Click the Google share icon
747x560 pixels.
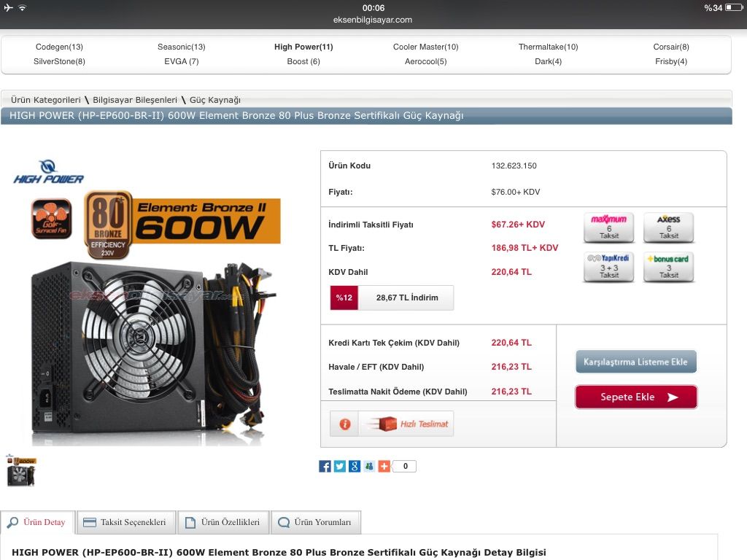[355, 466]
